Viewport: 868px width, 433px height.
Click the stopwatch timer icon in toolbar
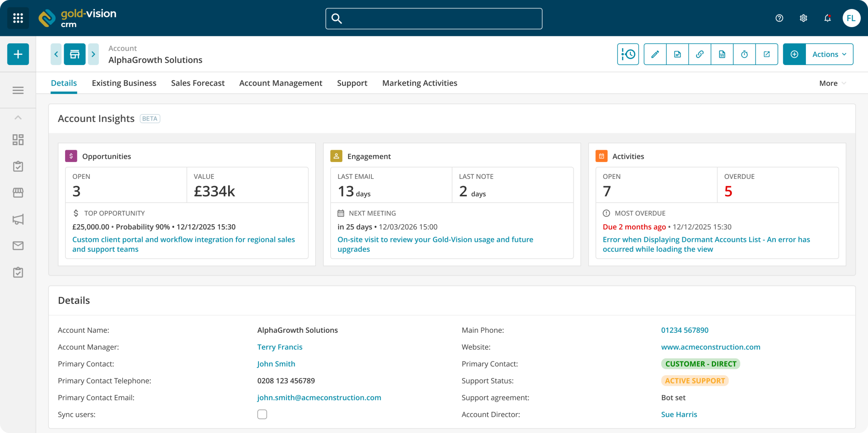744,54
